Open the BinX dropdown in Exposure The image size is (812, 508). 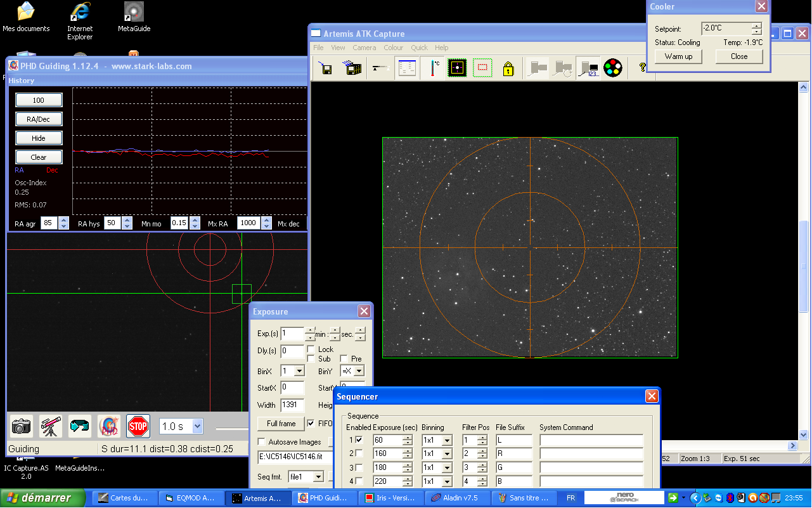(299, 371)
